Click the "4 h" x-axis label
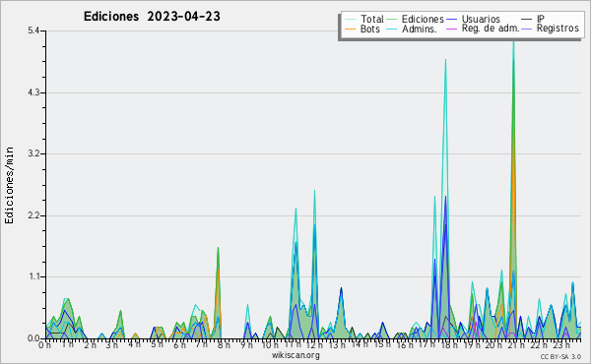 [134, 344]
